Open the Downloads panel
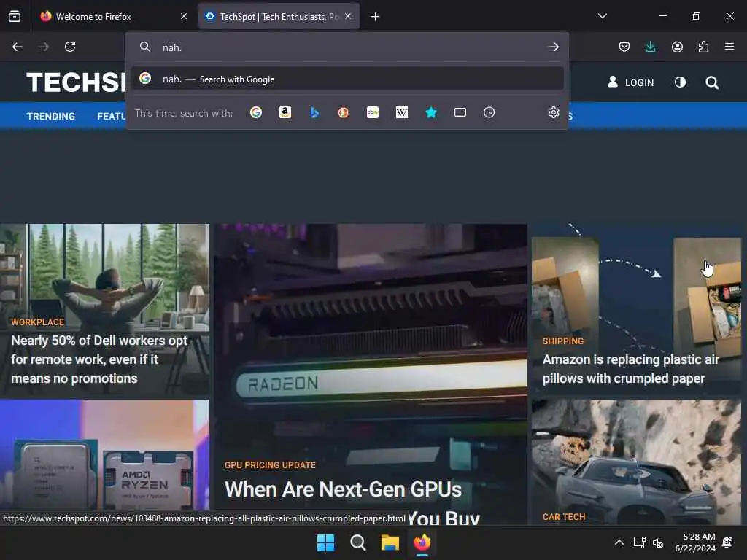Screen dimensions: 747x560 650,47
